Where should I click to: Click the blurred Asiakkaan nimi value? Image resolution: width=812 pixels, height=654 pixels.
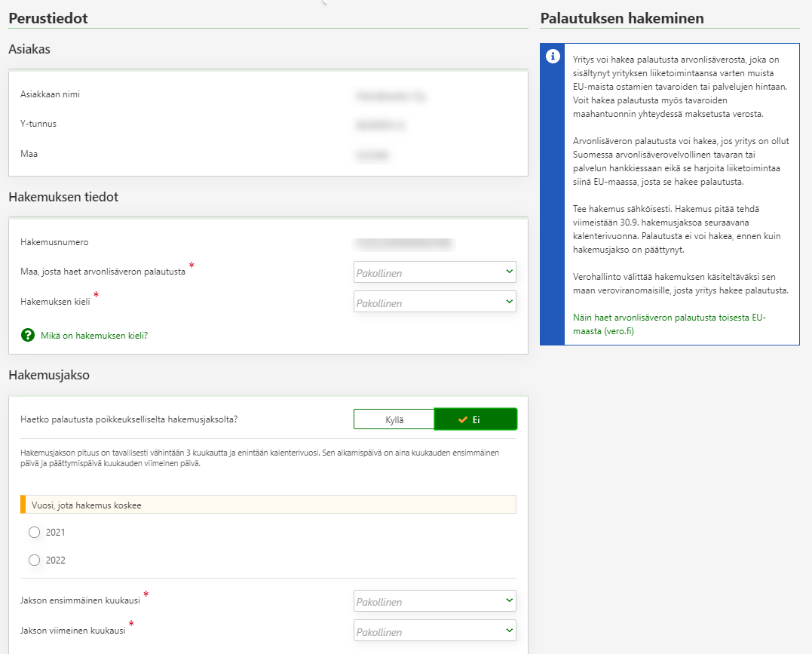[x=389, y=96]
